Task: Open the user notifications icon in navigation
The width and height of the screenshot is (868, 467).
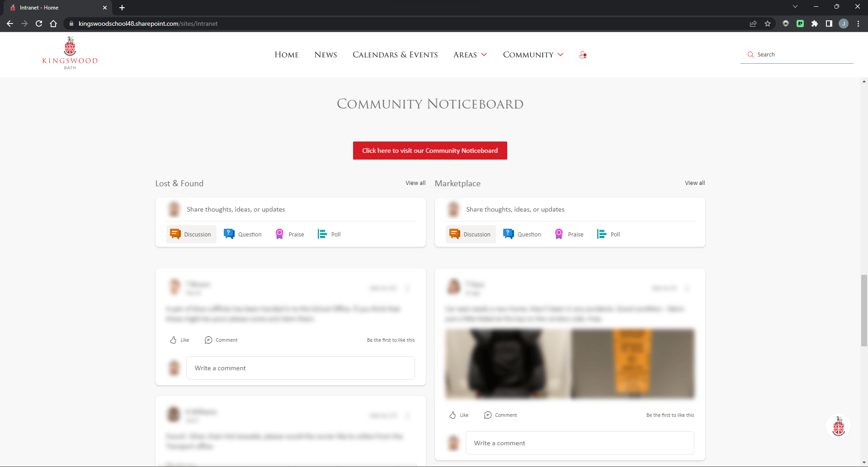Action: click(x=583, y=55)
